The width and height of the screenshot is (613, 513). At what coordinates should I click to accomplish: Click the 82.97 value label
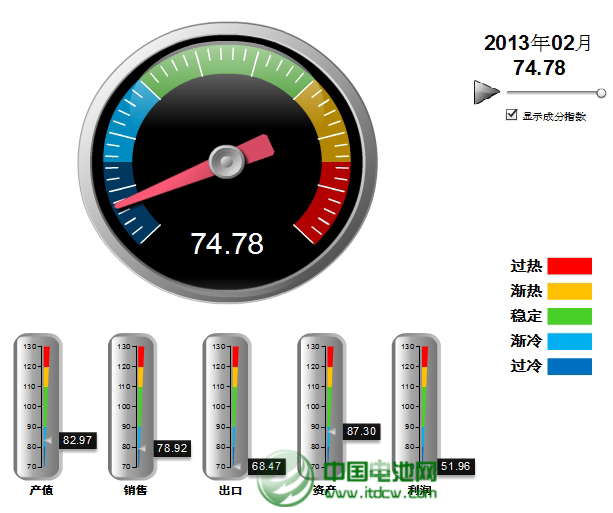click(77, 440)
